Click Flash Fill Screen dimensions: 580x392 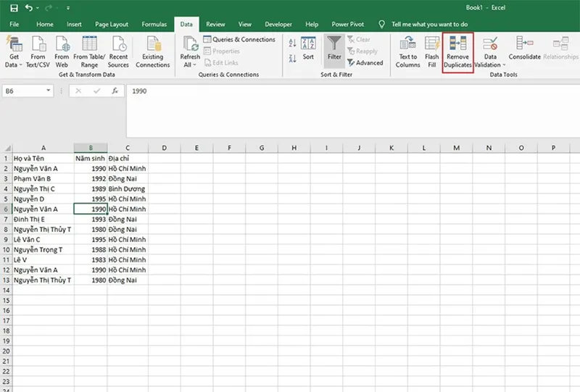click(431, 51)
